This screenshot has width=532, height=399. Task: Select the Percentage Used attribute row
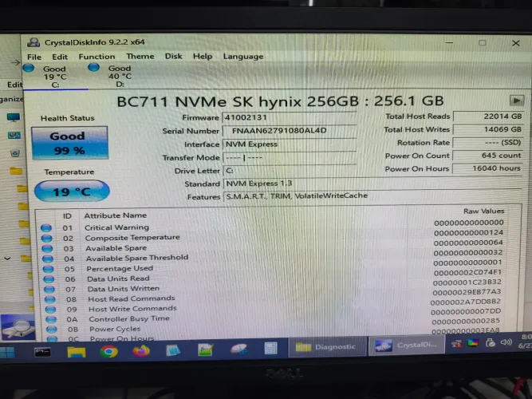coord(273,267)
